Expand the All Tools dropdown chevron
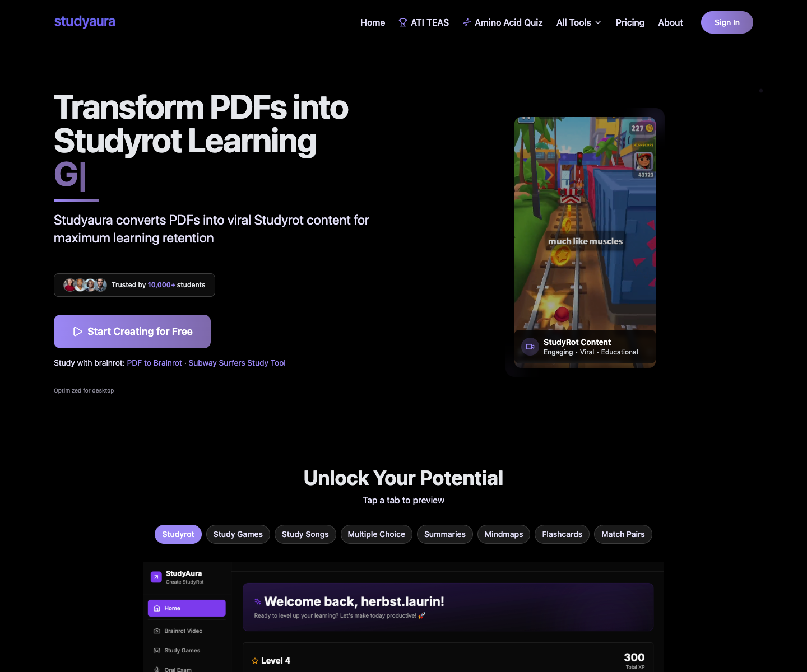The width and height of the screenshot is (807, 672). tap(598, 22)
